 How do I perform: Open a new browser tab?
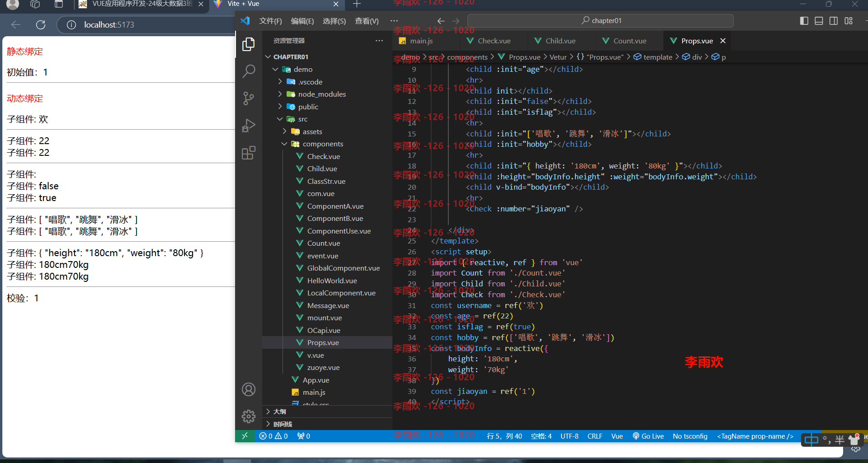(357, 4)
